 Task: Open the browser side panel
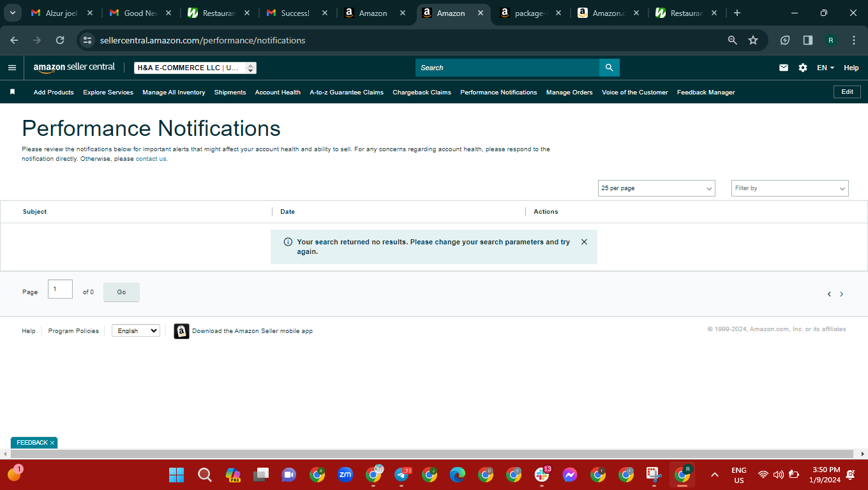(x=808, y=40)
